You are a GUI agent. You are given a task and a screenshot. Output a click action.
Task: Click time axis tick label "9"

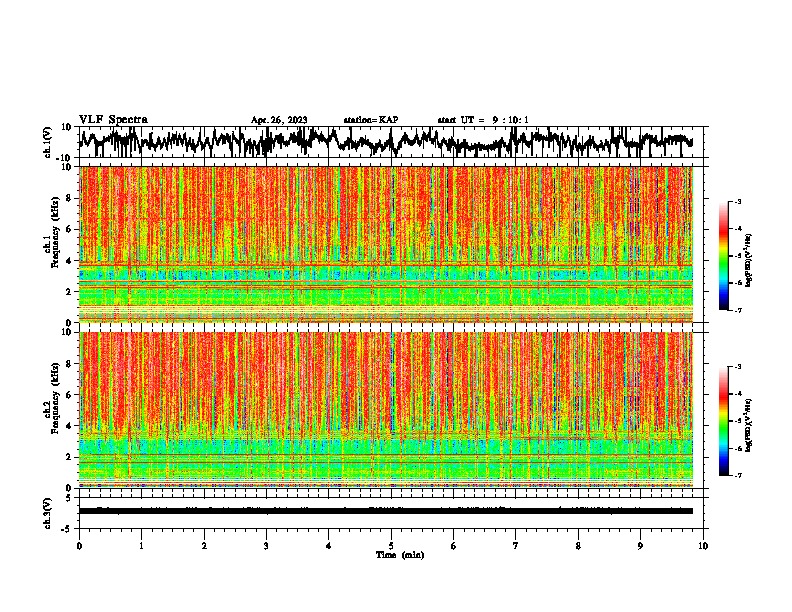tap(640, 546)
